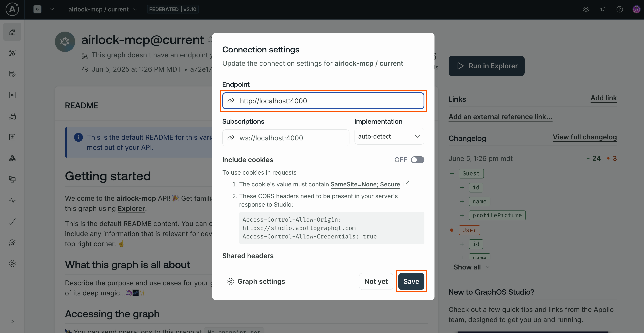Open the SameSite=None; Secure link
The height and width of the screenshot is (333, 644).
(x=365, y=184)
